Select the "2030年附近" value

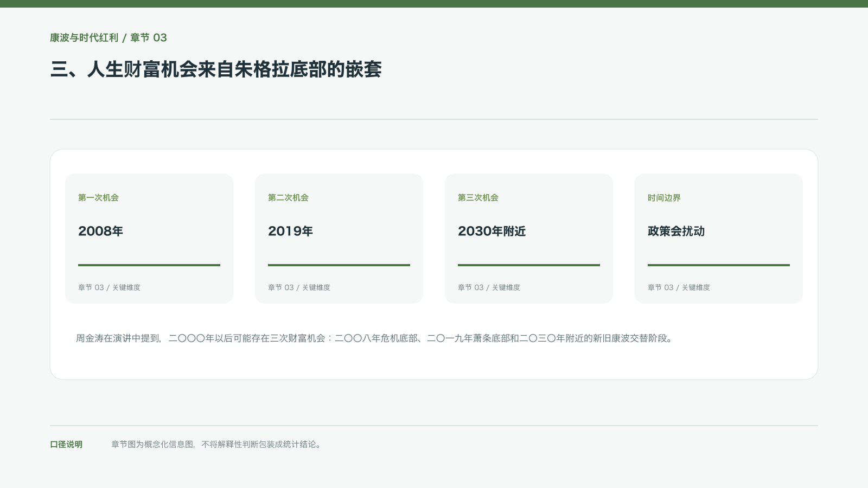[x=492, y=231]
